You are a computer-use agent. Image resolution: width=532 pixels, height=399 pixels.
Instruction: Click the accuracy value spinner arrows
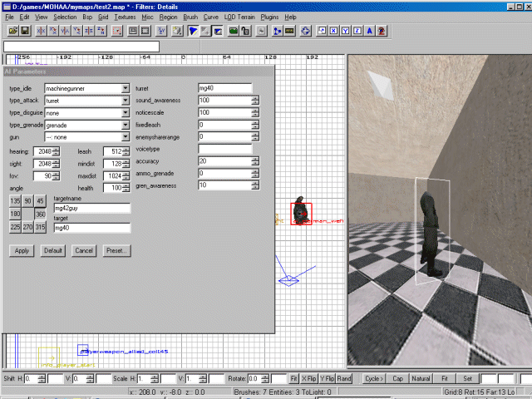pyautogui.click(x=254, y=160)
